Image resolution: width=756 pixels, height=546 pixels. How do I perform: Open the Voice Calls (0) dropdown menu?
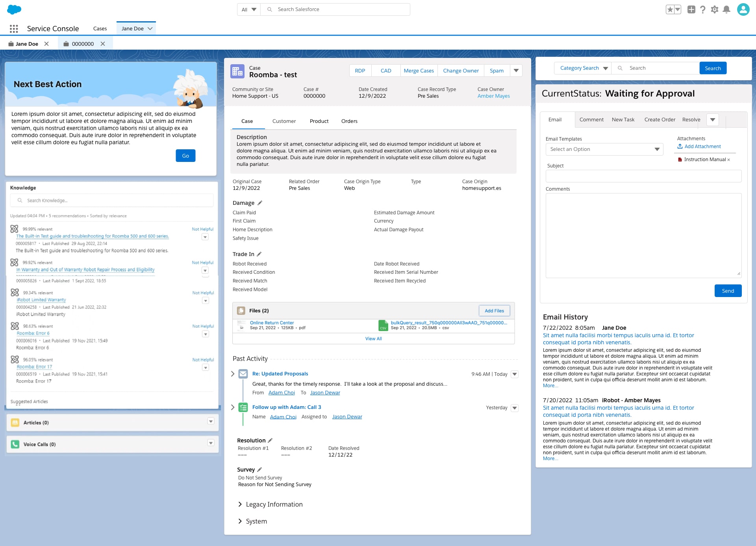point(211,443)
